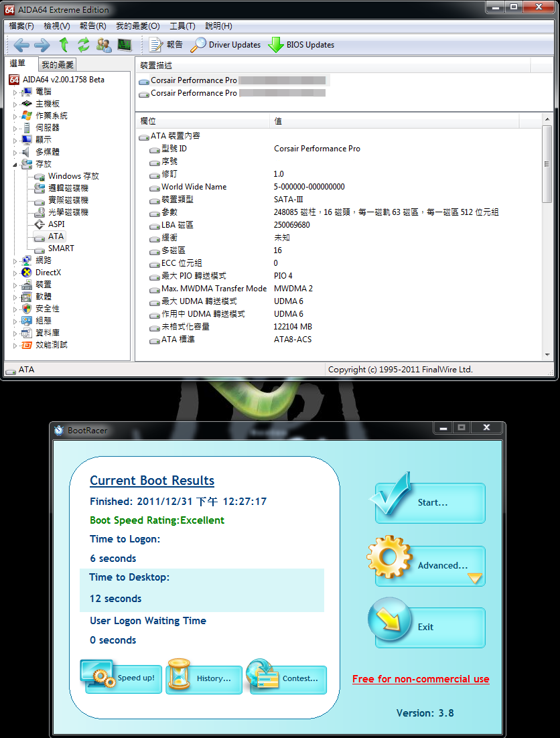Image resolution: width=560 pixels, height=738 pixels.
Task: Open the 說明(H) menu
Action: pos(218,26)
